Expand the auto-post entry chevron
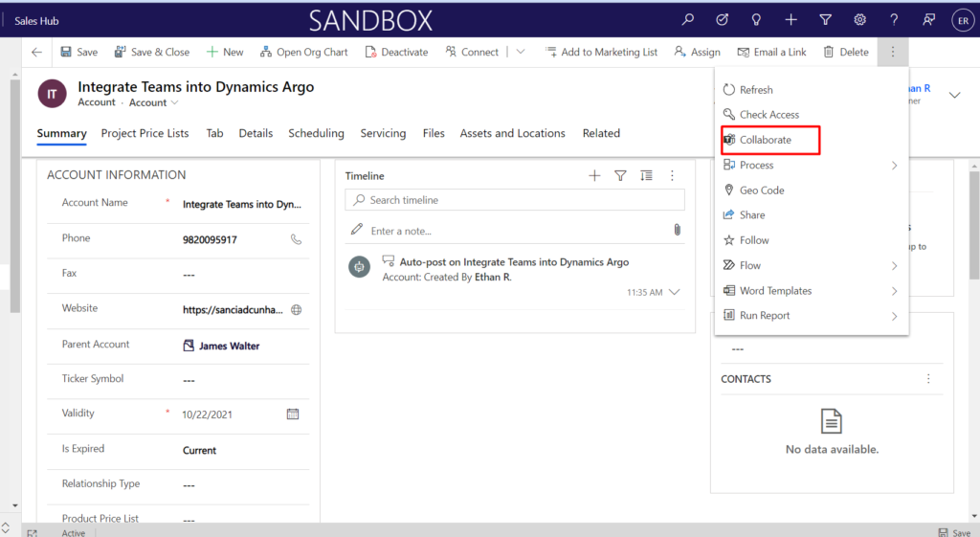This screenshot has height=537, width=980. click(x=674, y=292)
